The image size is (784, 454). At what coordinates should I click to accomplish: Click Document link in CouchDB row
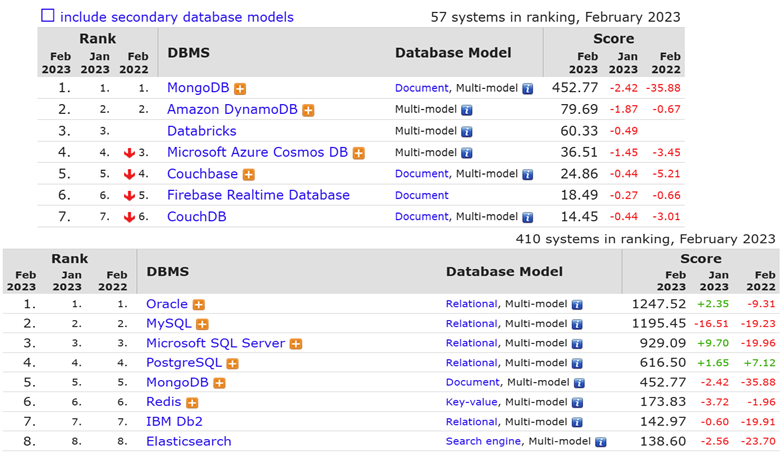point(422,217)
